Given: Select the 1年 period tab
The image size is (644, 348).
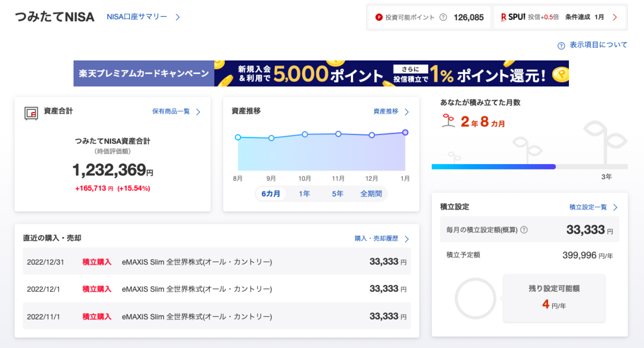Looking at the screenshot, I should click(x=304, y=194).
